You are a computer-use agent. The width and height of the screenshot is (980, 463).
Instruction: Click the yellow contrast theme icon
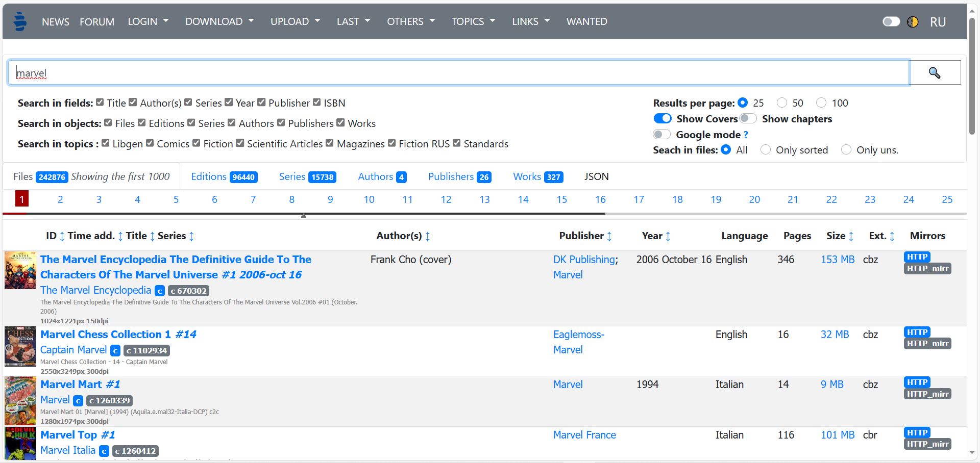coord(913,22)
